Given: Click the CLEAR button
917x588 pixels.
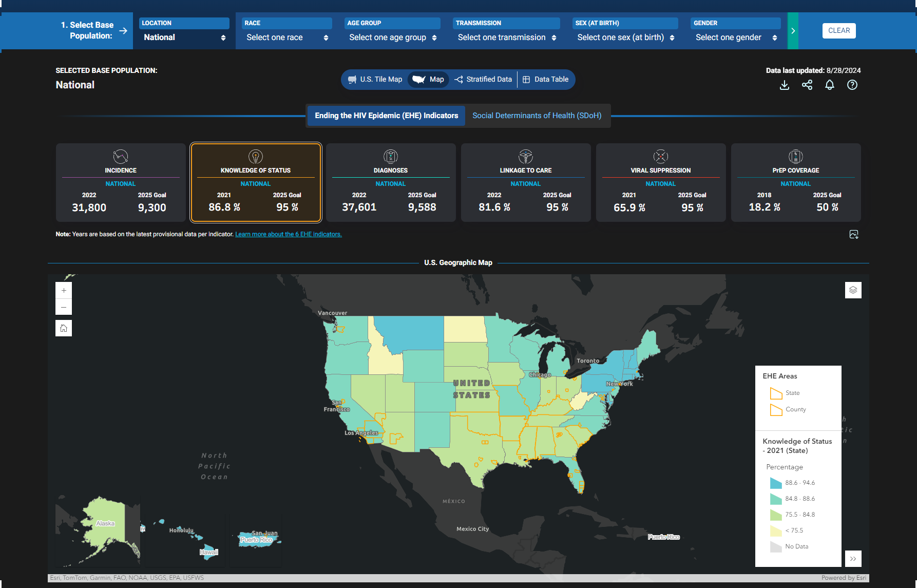Looking at the screenshot, I should pos(839,30).
